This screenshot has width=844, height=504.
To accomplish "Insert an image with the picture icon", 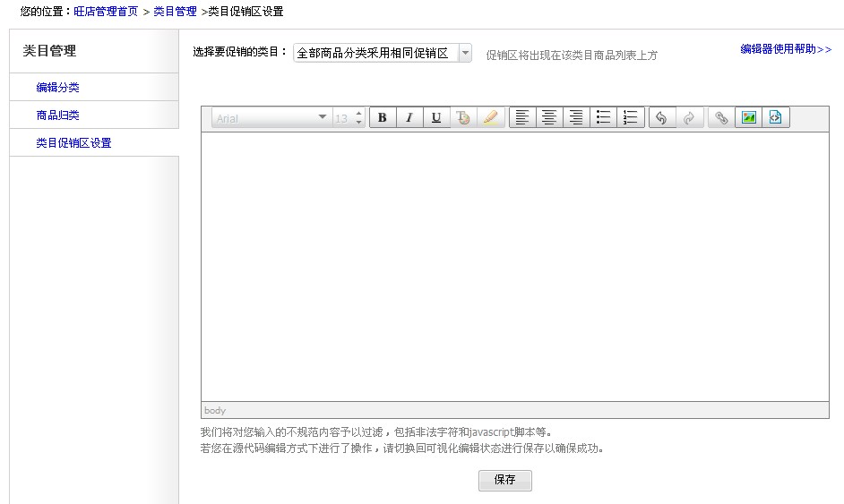I will point(749,118).
